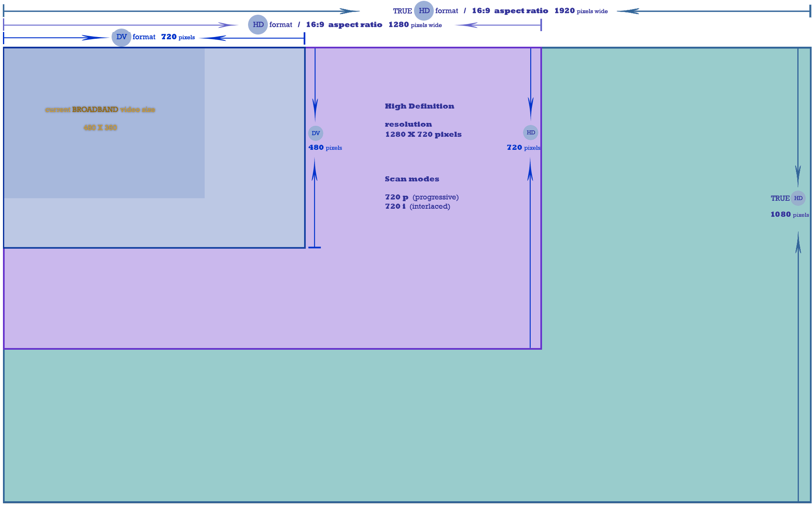Click the HD circle badge on the 1280-wide line
Viewport: 812px width, 505px height.
pyautogui.click(x=258, y=24)
